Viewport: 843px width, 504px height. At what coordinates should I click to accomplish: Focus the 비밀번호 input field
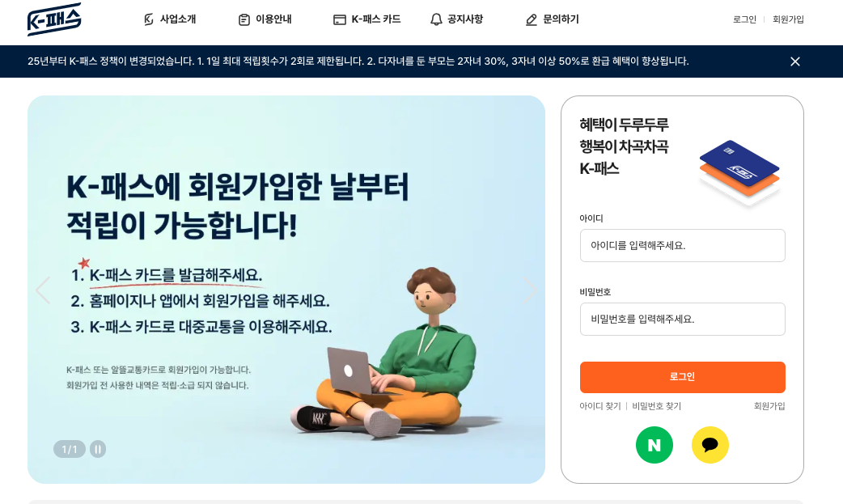coord(682,320)
